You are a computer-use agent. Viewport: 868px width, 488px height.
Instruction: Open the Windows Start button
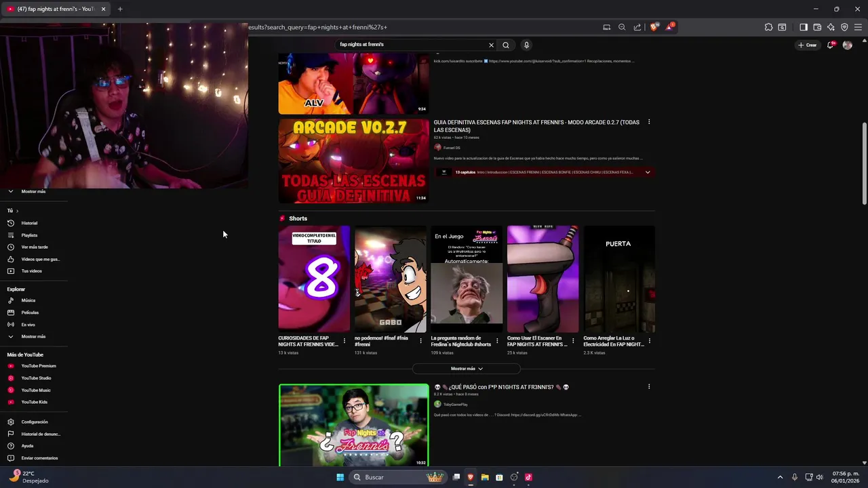pyautogui.click(x=340, y=477)
